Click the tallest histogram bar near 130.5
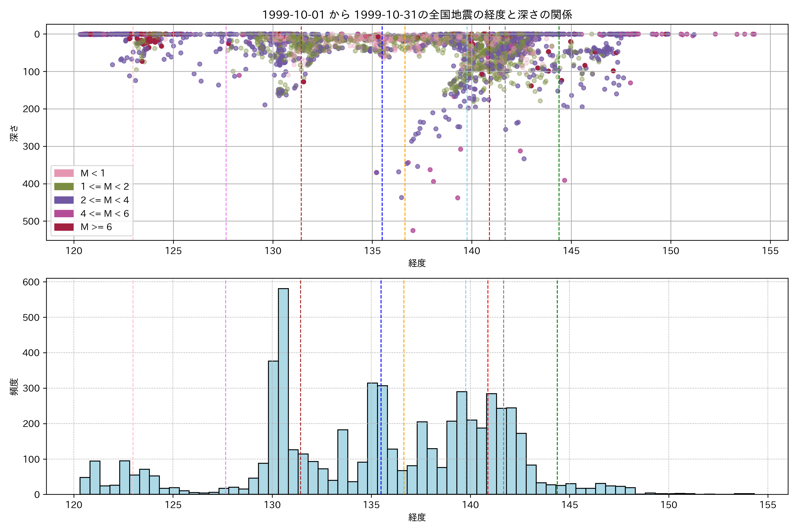798x532 pixels. (283, 390)
